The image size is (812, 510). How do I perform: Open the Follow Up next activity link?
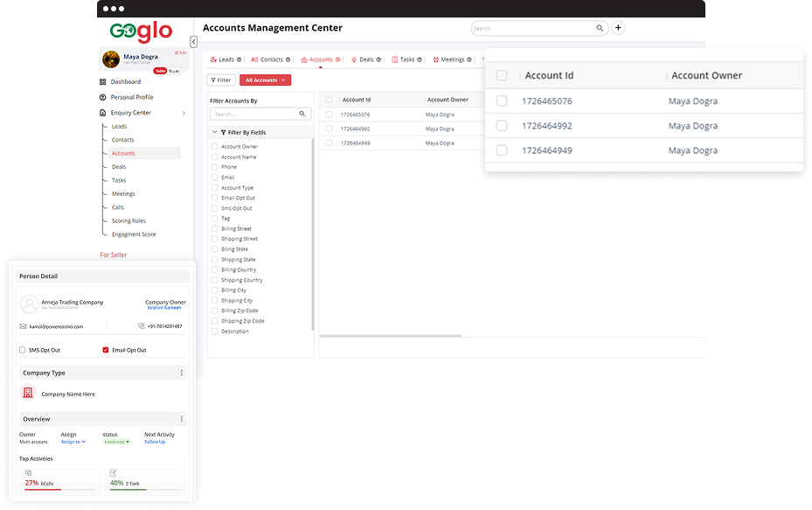pyautogui.click(x=155, y=442)
